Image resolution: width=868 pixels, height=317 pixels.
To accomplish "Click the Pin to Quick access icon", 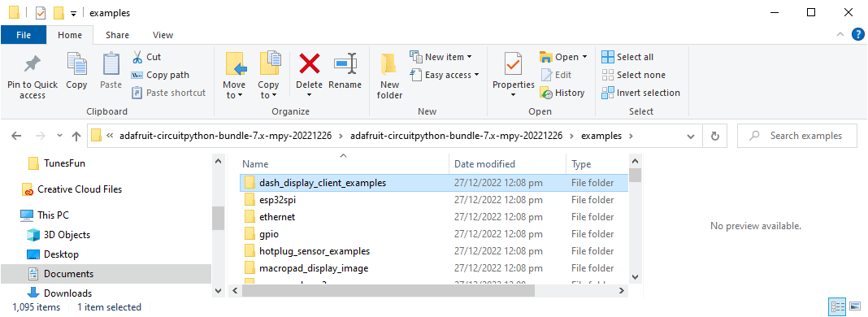I will pos(33,64).
